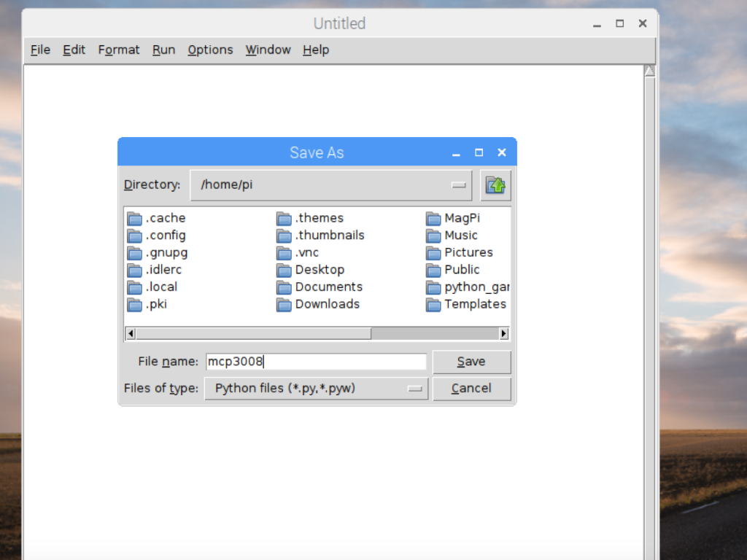Select the Pictures folder icon

[433, 253]
